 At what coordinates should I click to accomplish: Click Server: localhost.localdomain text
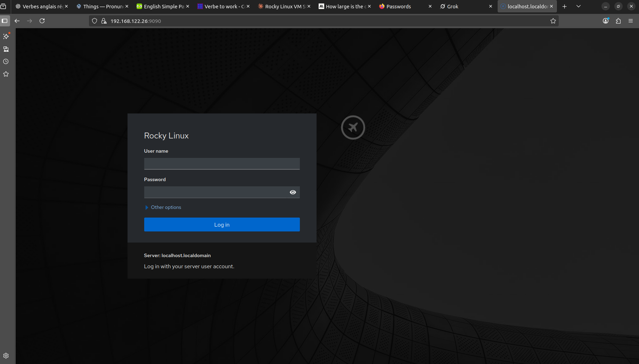click(x=177, y=255)
